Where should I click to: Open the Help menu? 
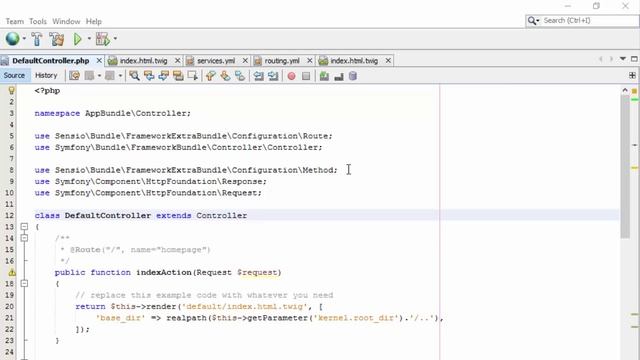point(93,21)
